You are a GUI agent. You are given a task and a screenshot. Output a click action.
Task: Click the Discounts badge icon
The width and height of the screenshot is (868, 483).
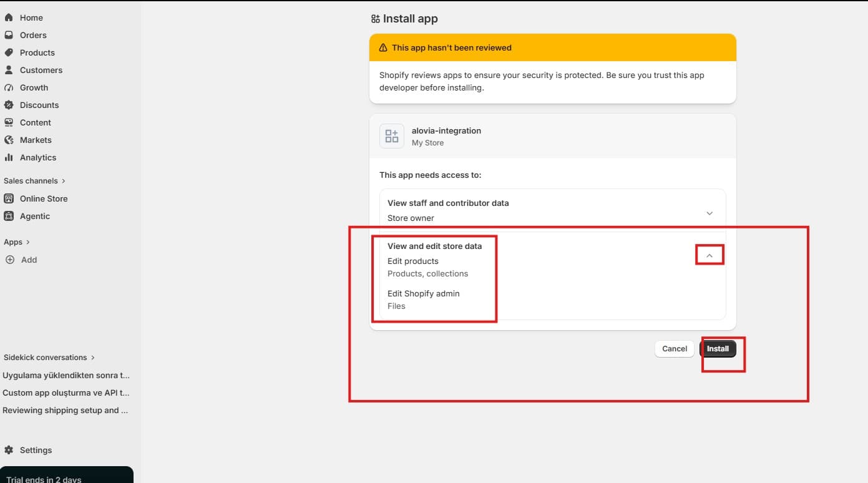9,105
